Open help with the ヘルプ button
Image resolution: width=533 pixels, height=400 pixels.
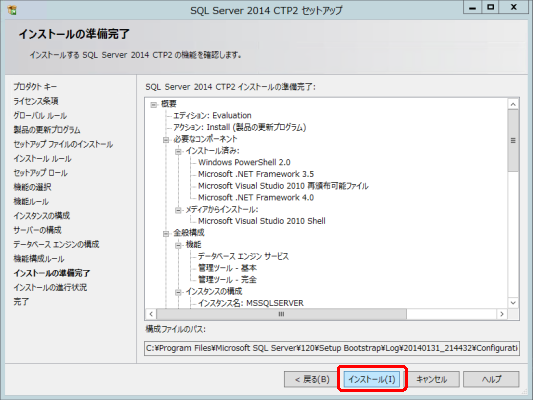(x=491, y=379)
